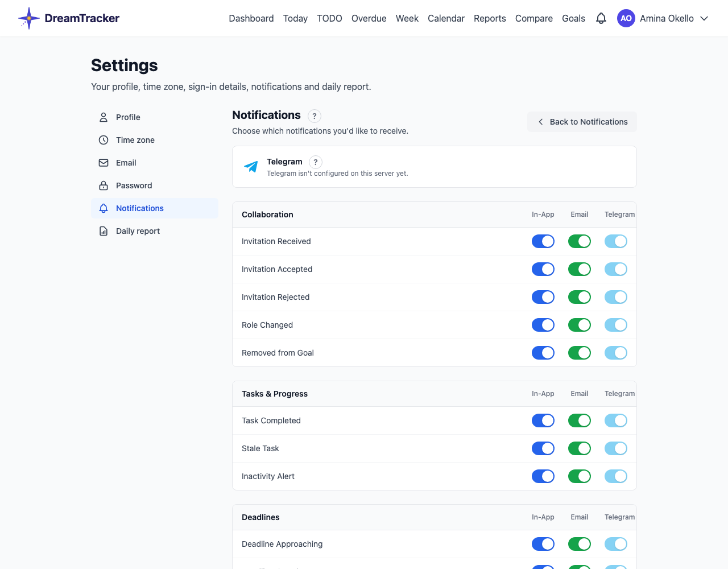Toggle Telegram for Inactivity Alert
This screenshot has width=728, height=569.
point(616,476)
